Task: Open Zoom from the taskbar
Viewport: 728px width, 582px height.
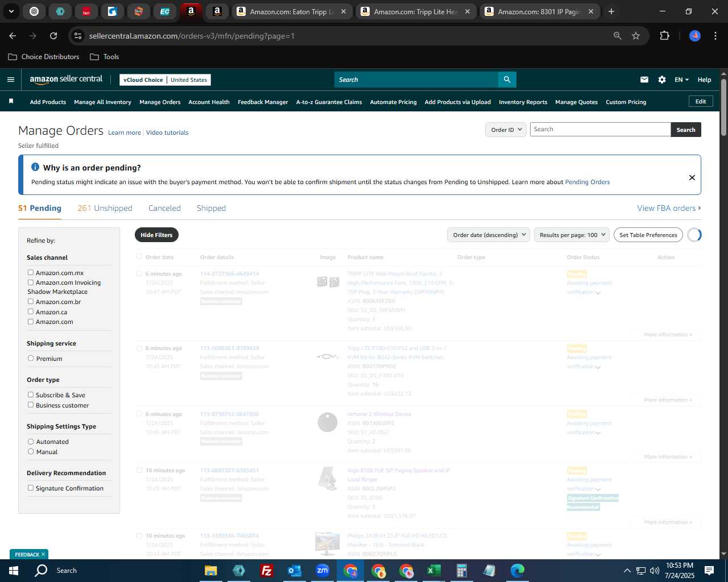Action: (x=322, y=571)
